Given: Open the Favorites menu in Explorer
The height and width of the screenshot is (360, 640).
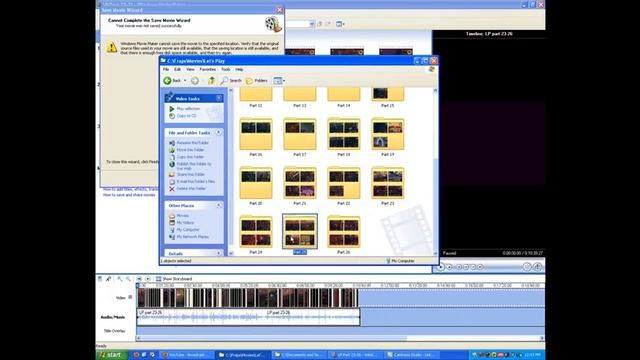Looking at the screenshot, I should tap(207, 69).
